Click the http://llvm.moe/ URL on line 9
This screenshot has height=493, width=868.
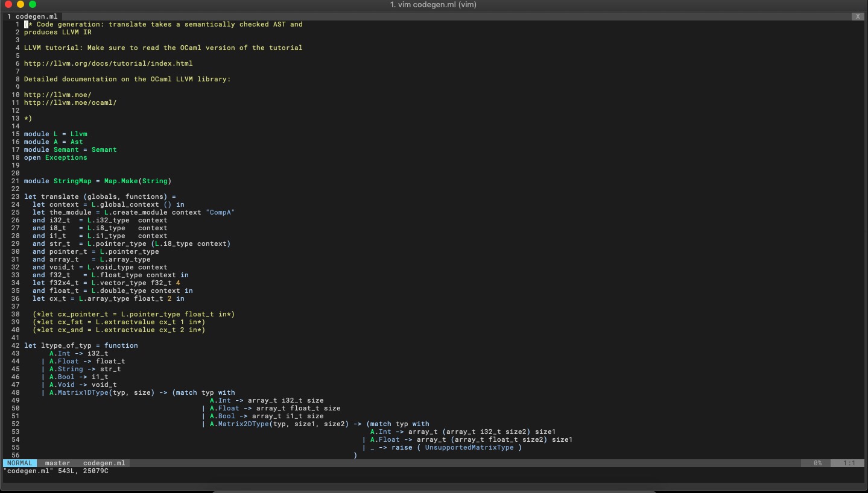[57, 95]
